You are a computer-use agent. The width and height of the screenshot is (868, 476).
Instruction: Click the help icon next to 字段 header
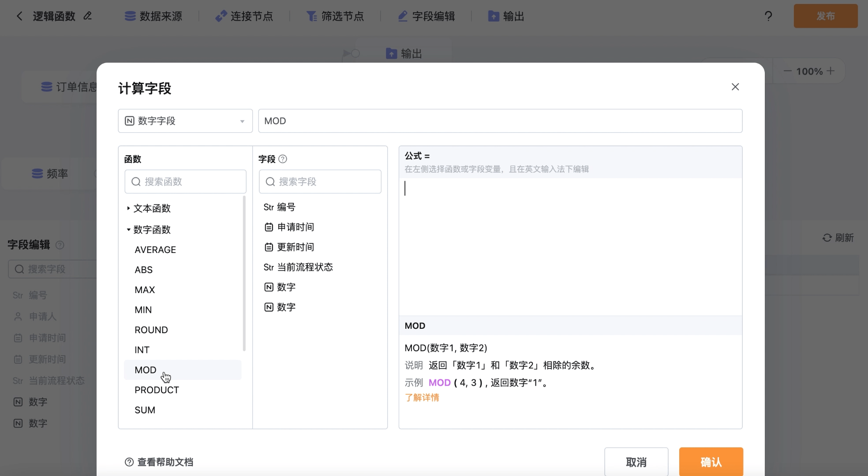click(283, 159)
